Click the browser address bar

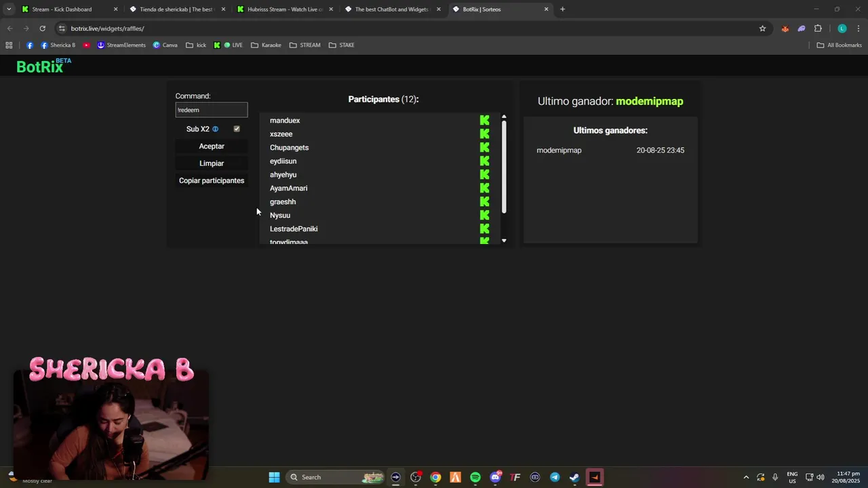tap(407, 28)
